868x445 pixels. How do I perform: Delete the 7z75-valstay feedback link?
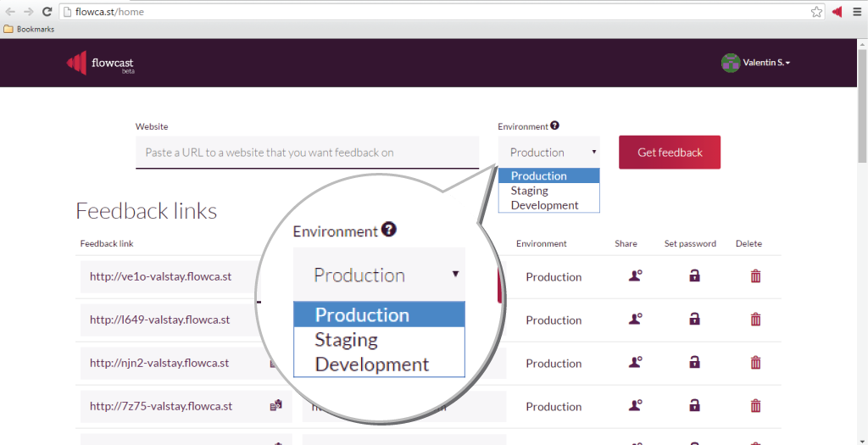click(x=755, y=406)
